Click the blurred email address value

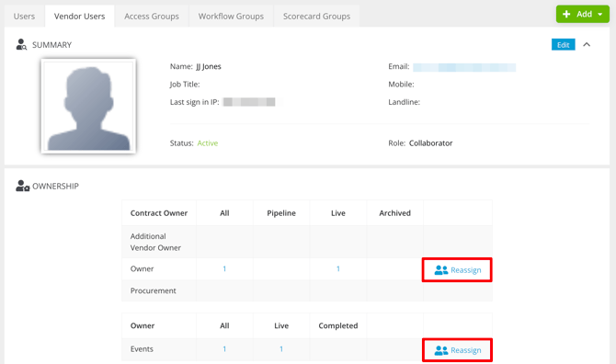pyautogui.click(x=464, y=67)
